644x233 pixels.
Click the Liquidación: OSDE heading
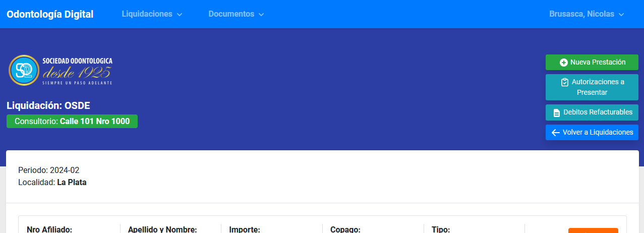[x=48, y=105]
